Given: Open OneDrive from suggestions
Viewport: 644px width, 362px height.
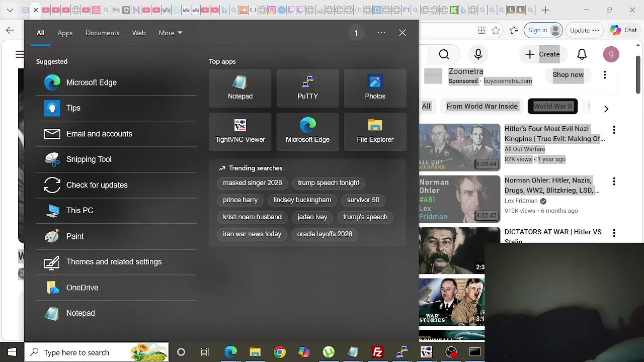Looking at the screenshot, I should coord(116,288).
